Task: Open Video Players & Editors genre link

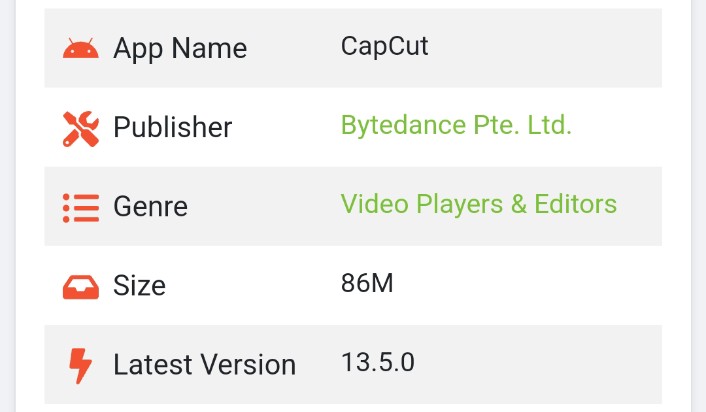Action: click(x=479, y=204)
